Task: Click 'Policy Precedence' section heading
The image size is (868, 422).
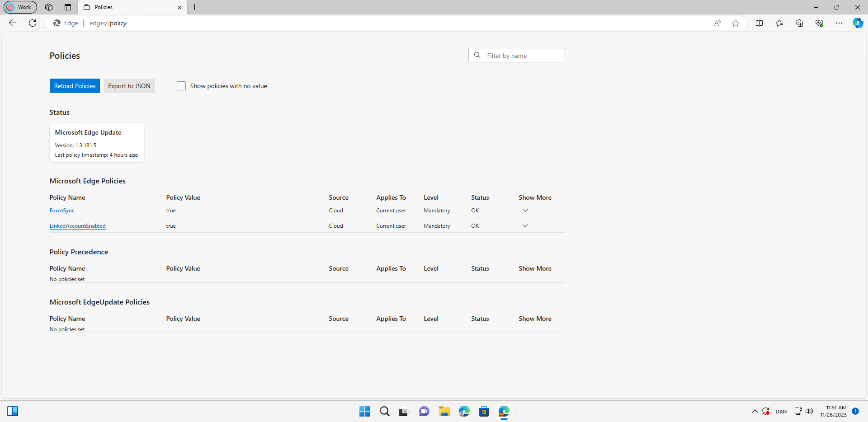Action: click(x=79, y=252)
